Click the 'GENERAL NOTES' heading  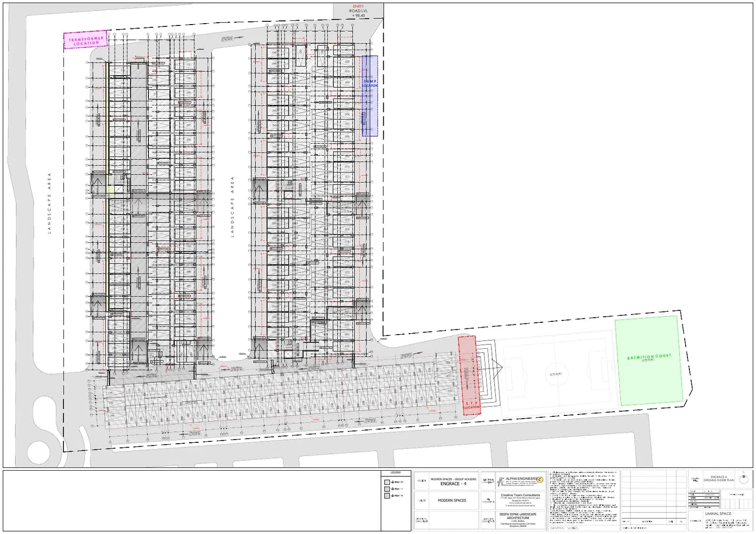click(x=564, y=528)
